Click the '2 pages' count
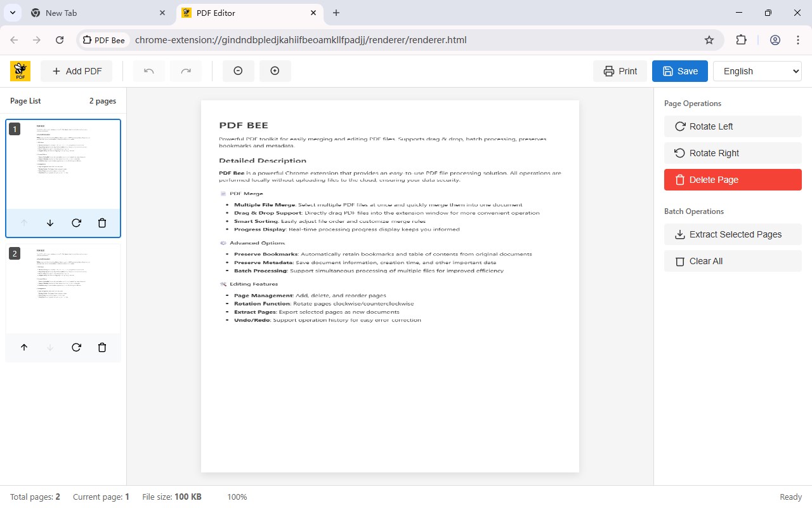Screen dimensions: 812x508 pyautogui.click(x=103, y=101)
